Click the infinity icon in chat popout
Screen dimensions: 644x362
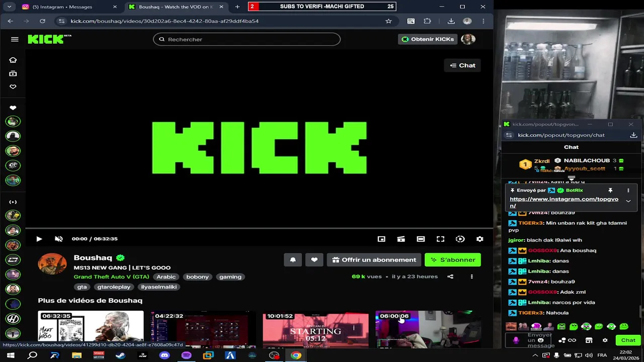tap(572, 340)
